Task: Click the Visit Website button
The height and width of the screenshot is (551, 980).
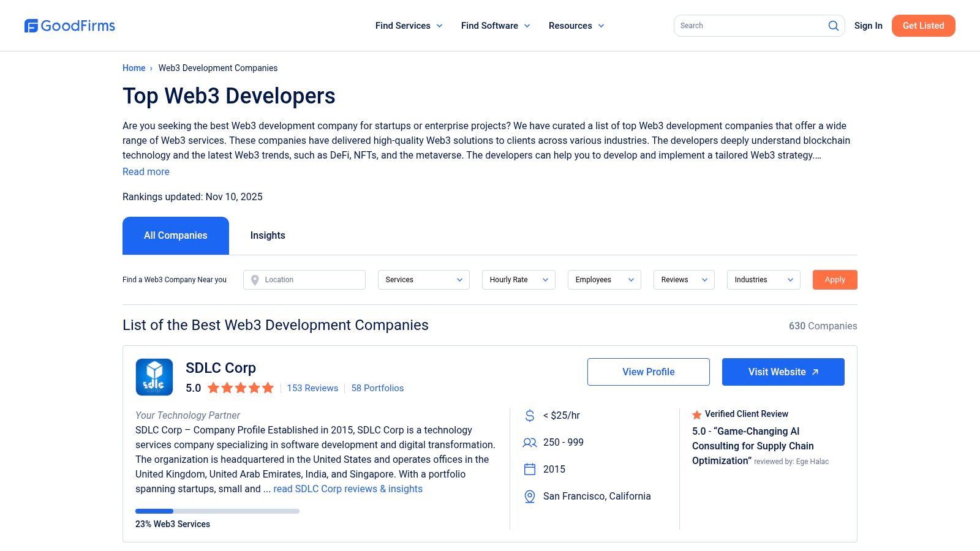Action: 783,372
